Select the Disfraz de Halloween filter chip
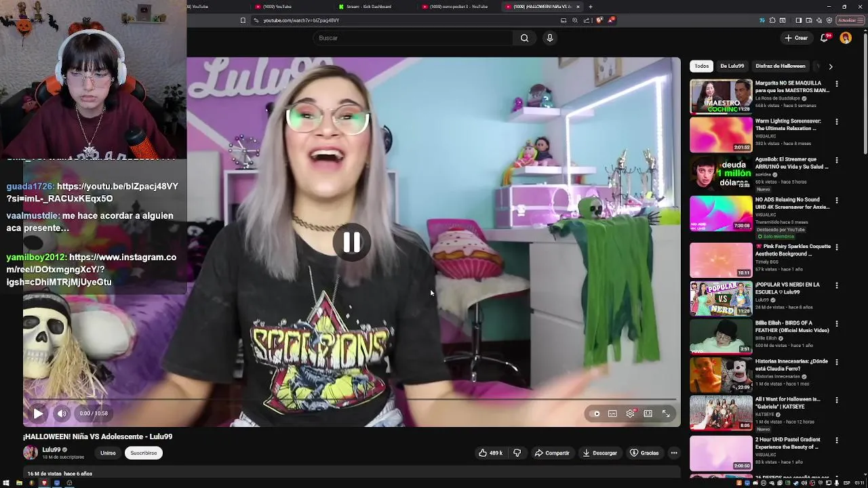868x488 pixels. pos(781,66)
